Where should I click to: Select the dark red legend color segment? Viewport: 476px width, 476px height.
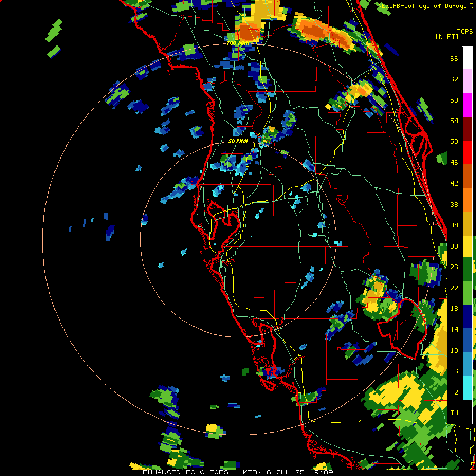467,129
